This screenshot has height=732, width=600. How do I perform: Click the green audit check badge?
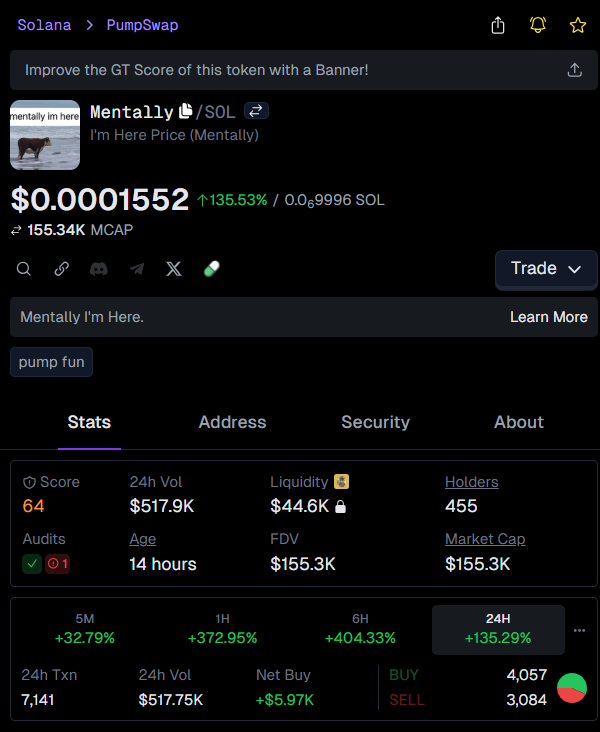[32, 564]
